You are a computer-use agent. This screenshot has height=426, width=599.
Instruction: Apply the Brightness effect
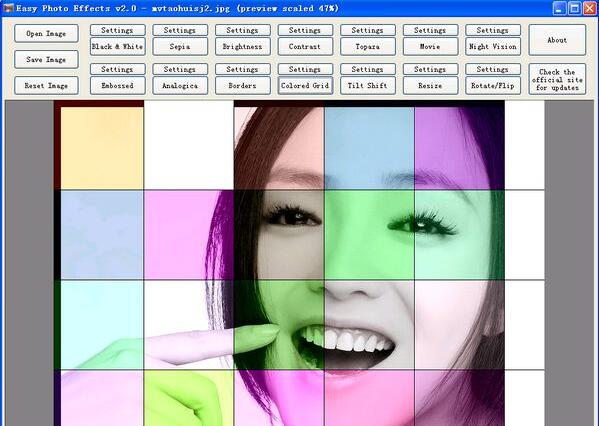tap(243, 47)
